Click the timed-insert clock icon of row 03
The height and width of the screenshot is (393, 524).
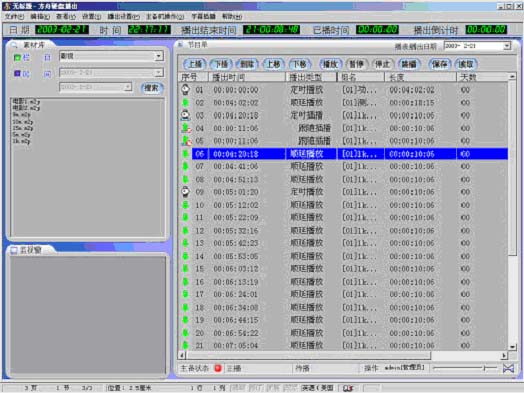point(185,115)
